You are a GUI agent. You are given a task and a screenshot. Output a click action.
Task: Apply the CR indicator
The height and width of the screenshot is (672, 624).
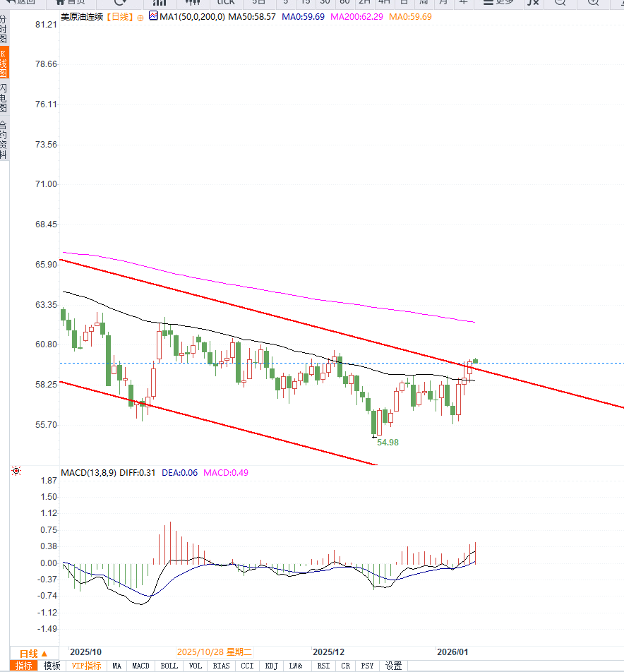point(345,666)
